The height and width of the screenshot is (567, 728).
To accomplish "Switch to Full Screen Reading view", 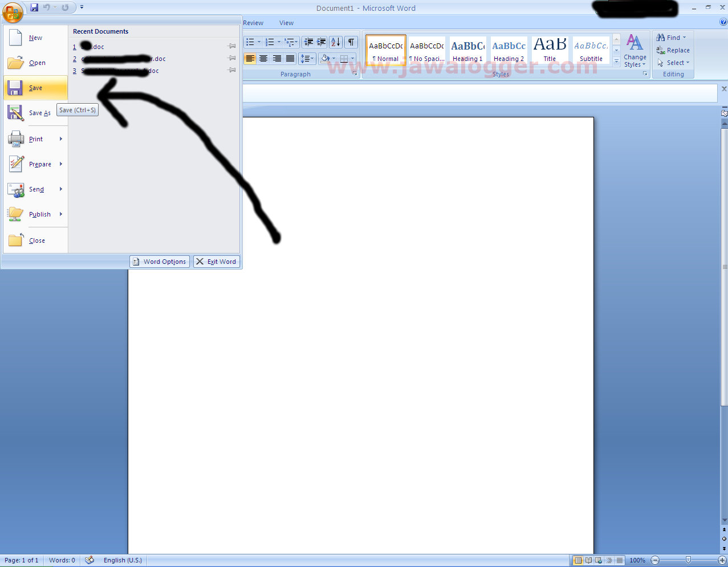I will click(588, 560).
